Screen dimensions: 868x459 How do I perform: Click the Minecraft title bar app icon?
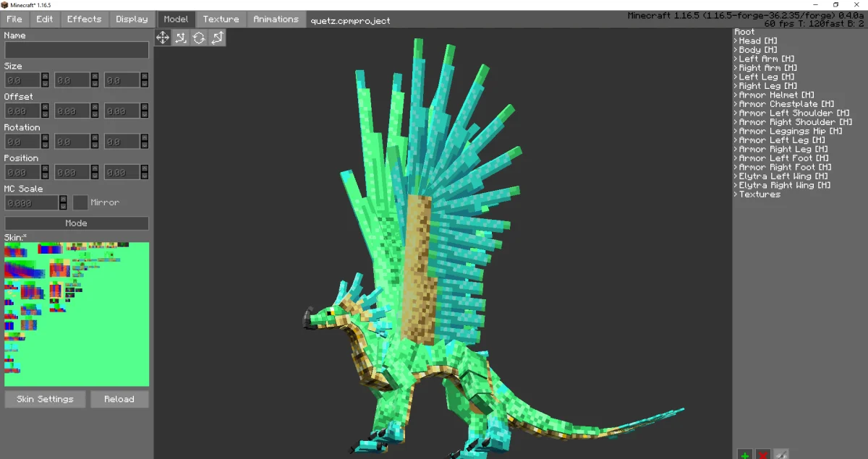pos(5,5)
